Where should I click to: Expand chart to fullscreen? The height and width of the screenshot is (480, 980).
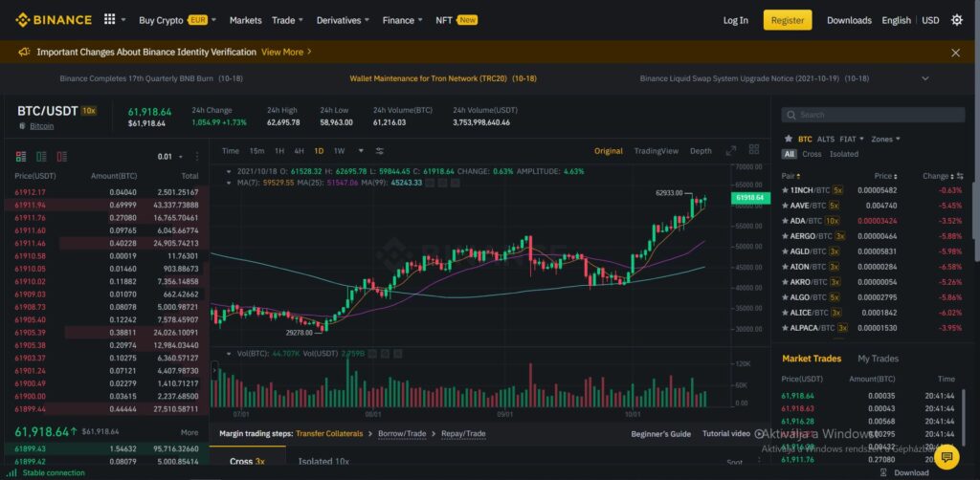pos(730,150)
